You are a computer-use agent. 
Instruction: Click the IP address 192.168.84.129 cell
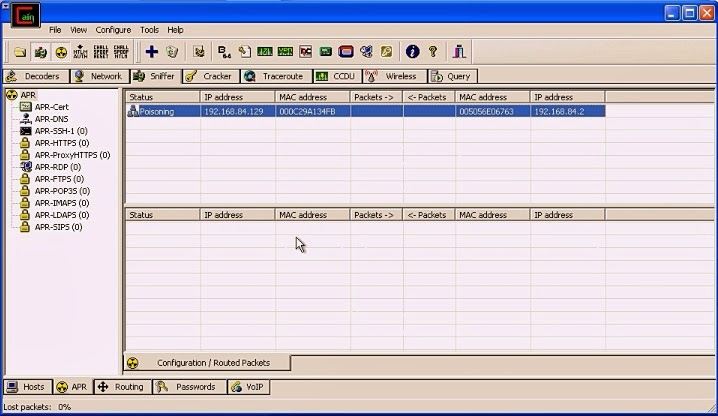pyautogui.click(x=238, y=111)
